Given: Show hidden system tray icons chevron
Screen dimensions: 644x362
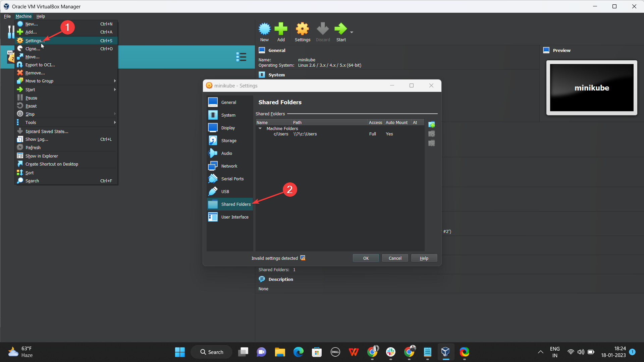Looking at the screenshot, I should tap(540, 352).
